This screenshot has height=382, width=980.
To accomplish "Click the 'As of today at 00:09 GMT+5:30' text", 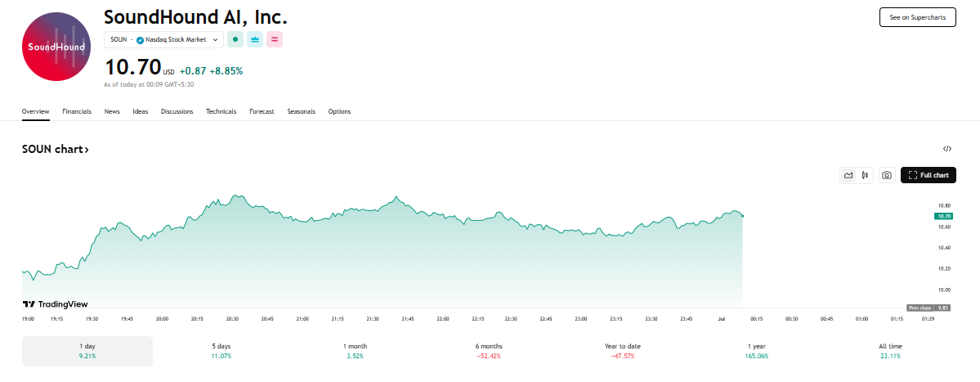I will click(x=149, y=83).
